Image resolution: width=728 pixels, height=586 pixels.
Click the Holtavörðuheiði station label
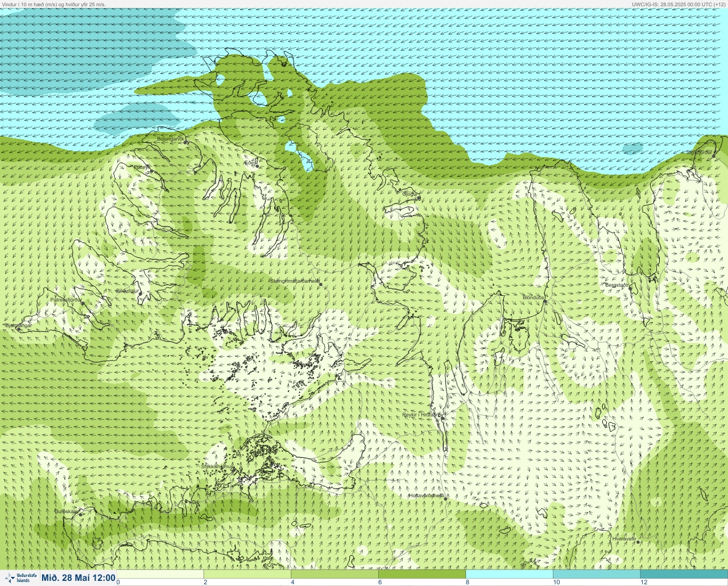(427, 496)
